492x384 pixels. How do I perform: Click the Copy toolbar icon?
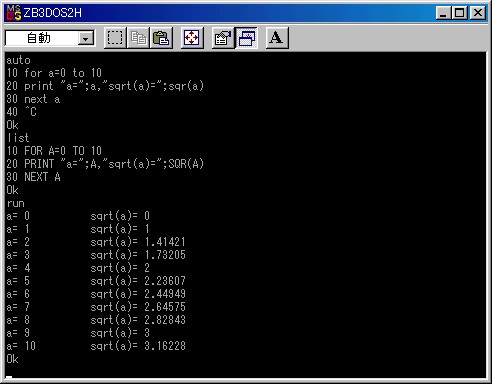[x=138, y=38]
